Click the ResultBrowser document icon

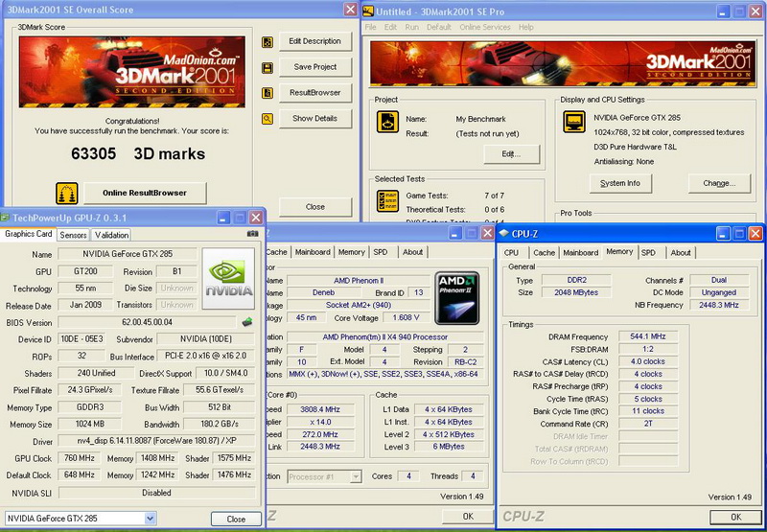coord(267,93)
